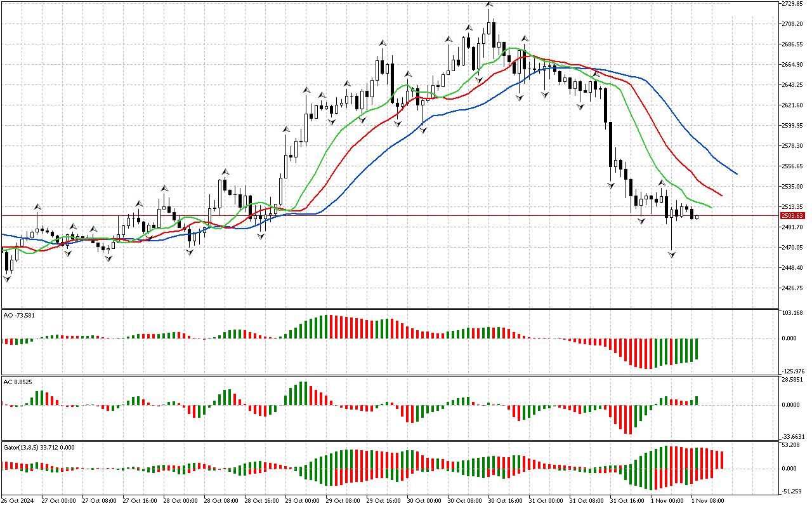Click the 2578.30 price level label

pos(794,146)
